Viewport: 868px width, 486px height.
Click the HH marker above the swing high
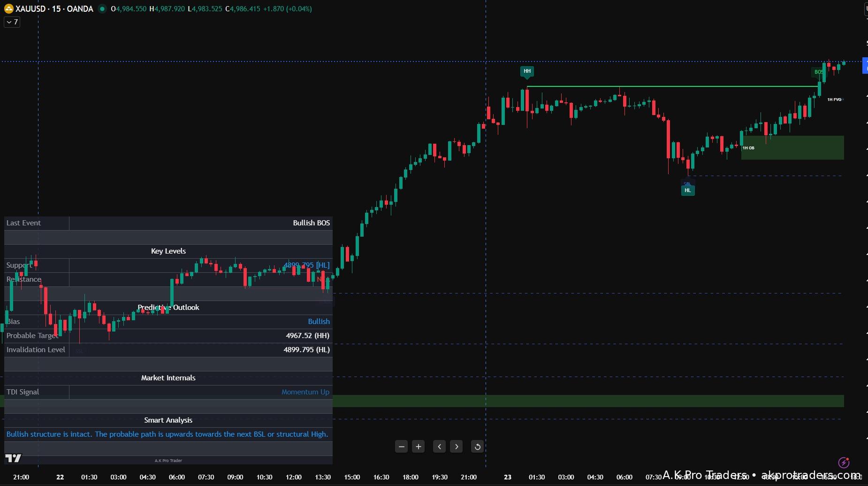click(x=527, y=71)
